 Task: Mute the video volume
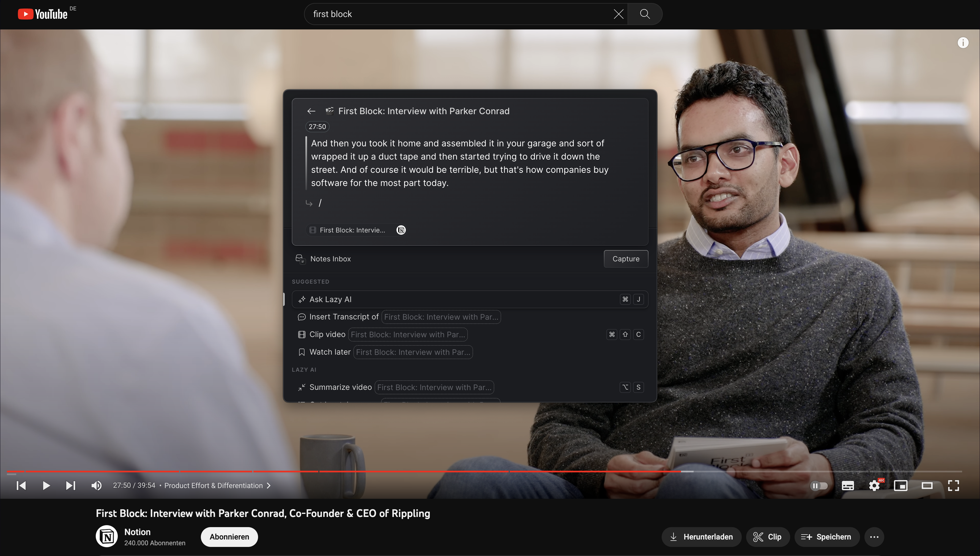[x=96, y=485]
